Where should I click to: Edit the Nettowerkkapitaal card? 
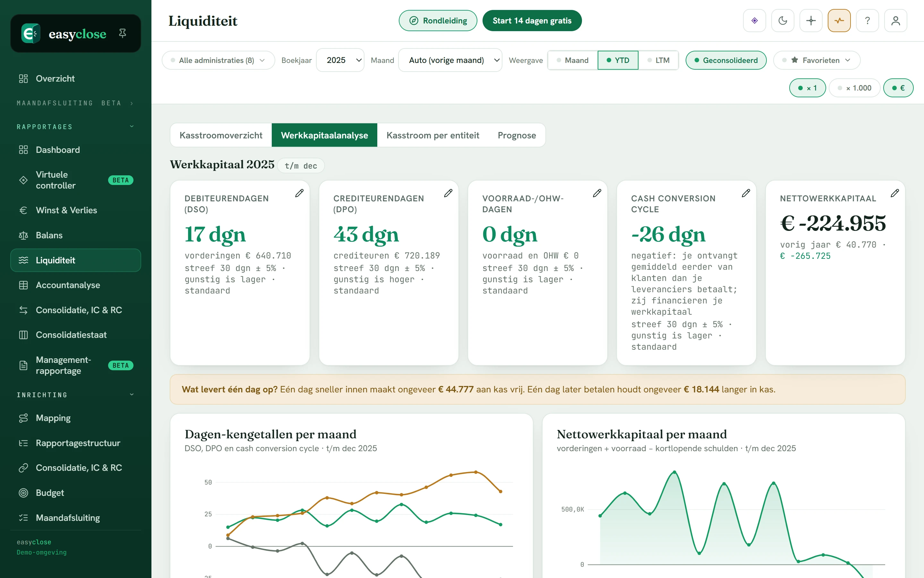click(x=895, y=193)
